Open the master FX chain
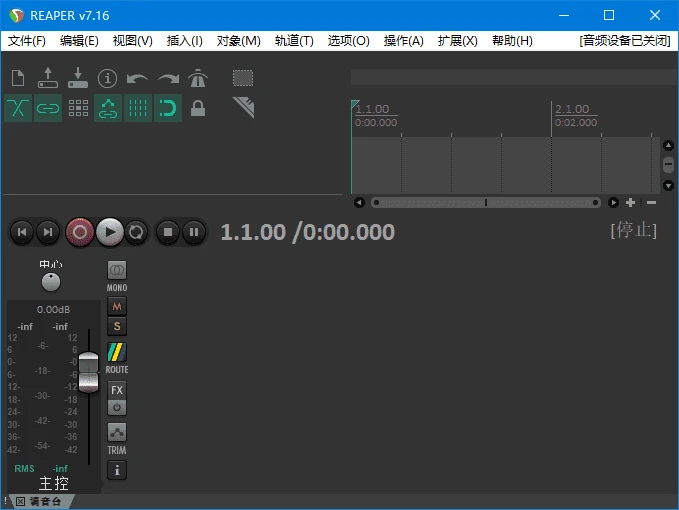 click(x=117, y=390)
